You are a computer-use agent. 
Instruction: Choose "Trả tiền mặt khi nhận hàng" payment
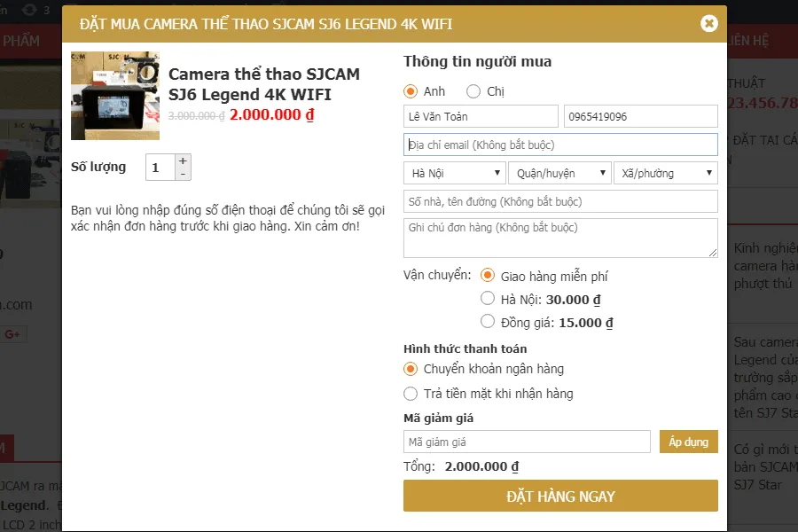[x=411, y=393]
